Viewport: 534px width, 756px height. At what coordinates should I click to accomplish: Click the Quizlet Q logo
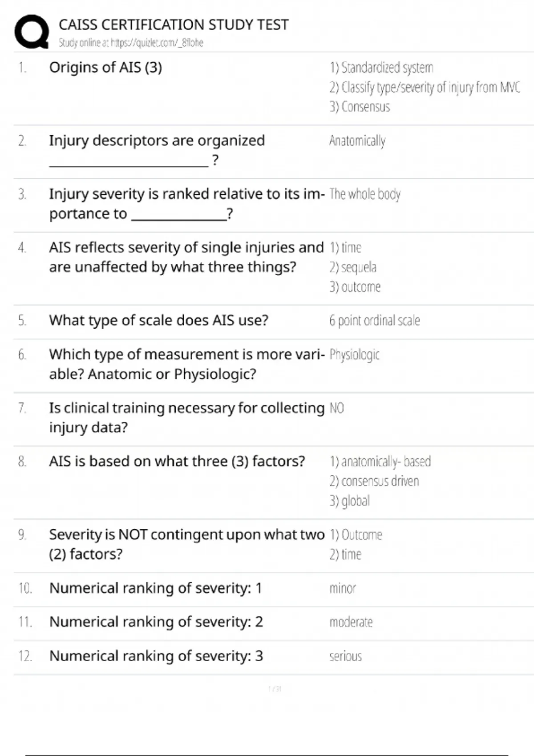pos(32,31)
